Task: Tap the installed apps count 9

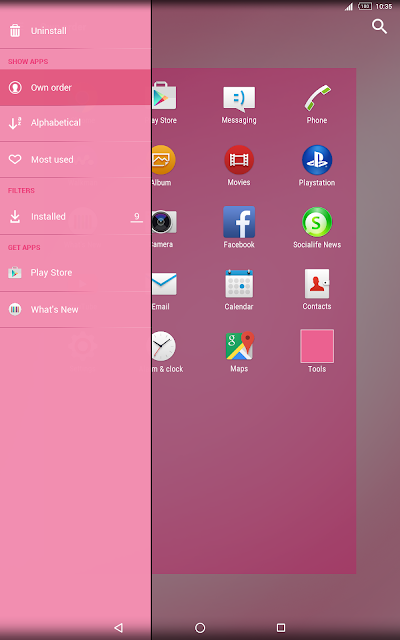Action: (137, 217)
